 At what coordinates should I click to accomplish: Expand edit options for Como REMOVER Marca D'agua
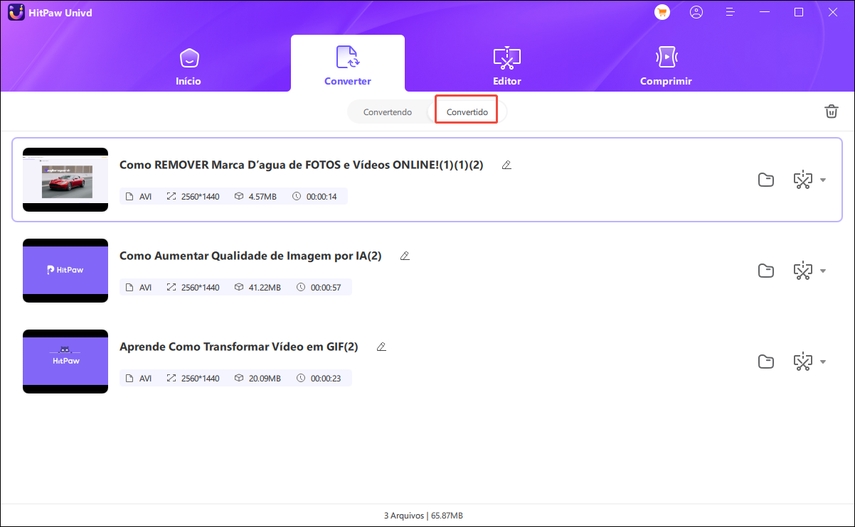[x=823, y=180]
